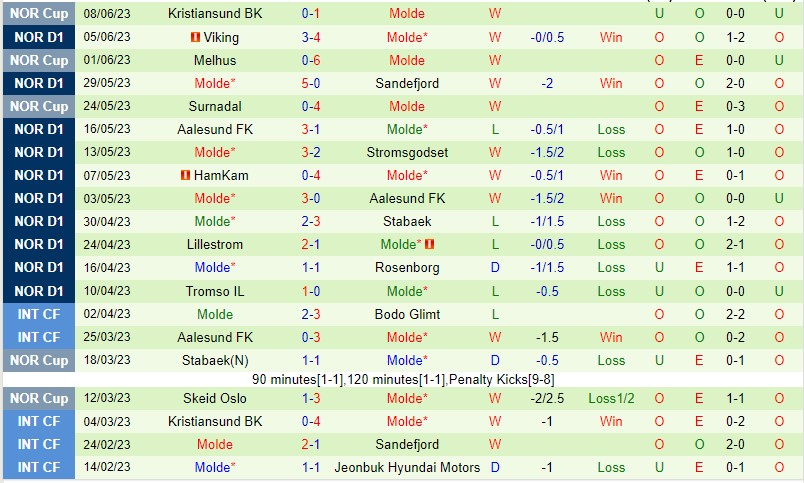This screenshot has height=483, width=804.
Task: Click Tromso IL team name
Action: pos(215,291)
